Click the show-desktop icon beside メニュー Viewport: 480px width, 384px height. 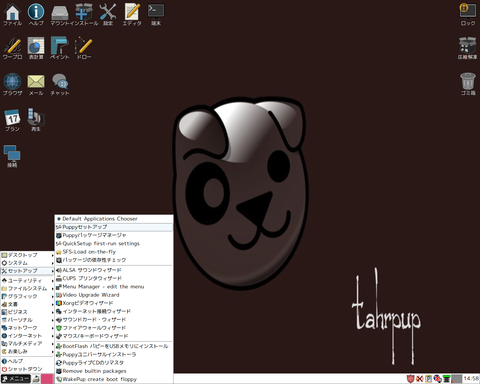coord(36,379)
